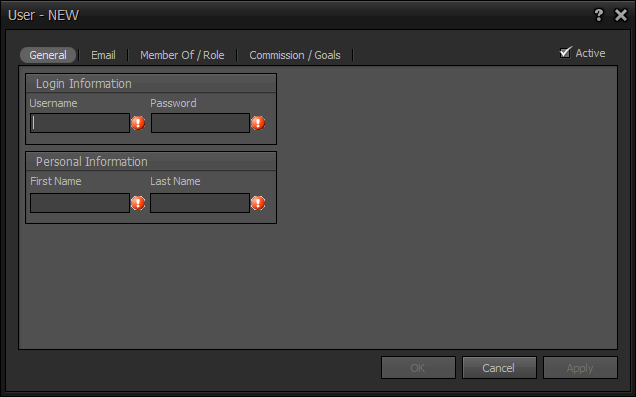
Task: Click the Username required-field warning icon
Action: [138, 122]
